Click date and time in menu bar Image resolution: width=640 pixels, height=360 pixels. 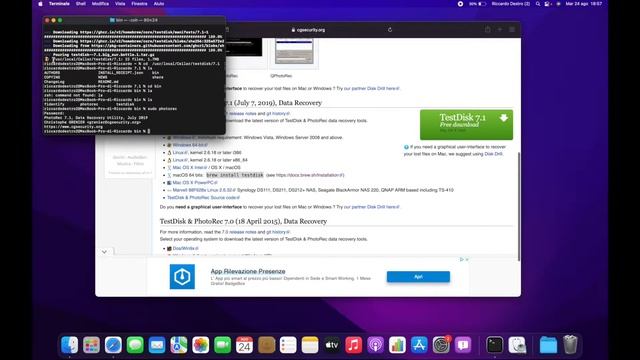click(x=584, y=4)
